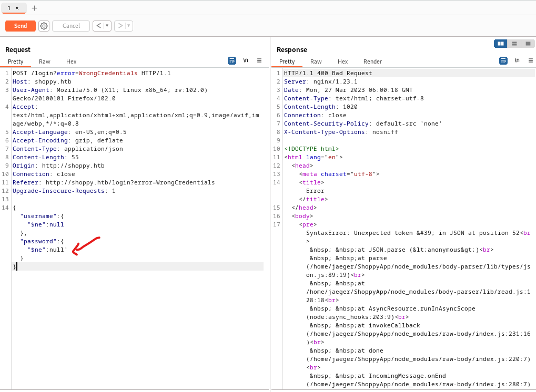Go forward to next request
Viewport: 536px width, 392px height.
coord(120,26)
